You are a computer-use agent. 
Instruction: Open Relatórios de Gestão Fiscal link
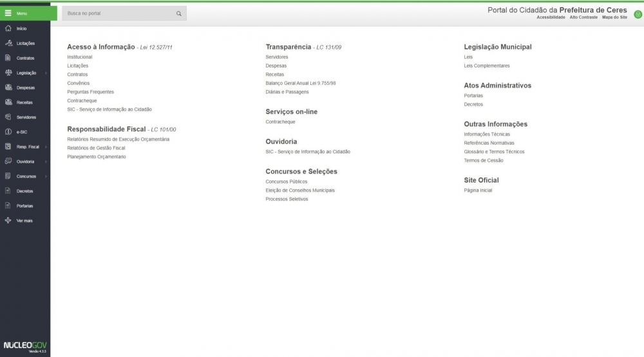[x=96, y=148]
